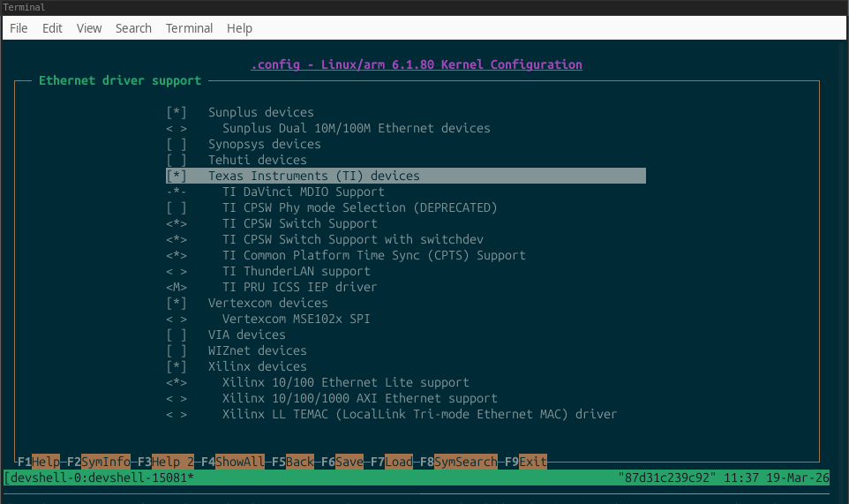Click F6 Save configuration

(342, 462)
